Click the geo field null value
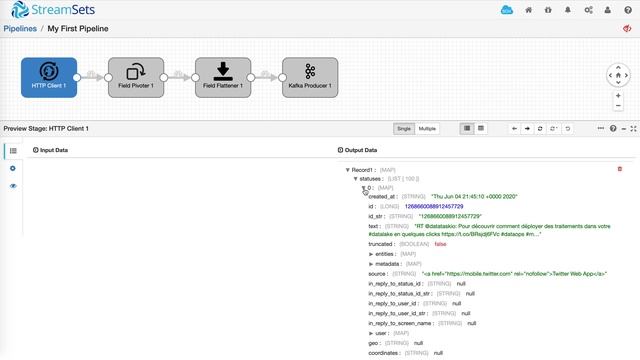The image size is (640, 360). pyautogui.click(x=418, y=343)
